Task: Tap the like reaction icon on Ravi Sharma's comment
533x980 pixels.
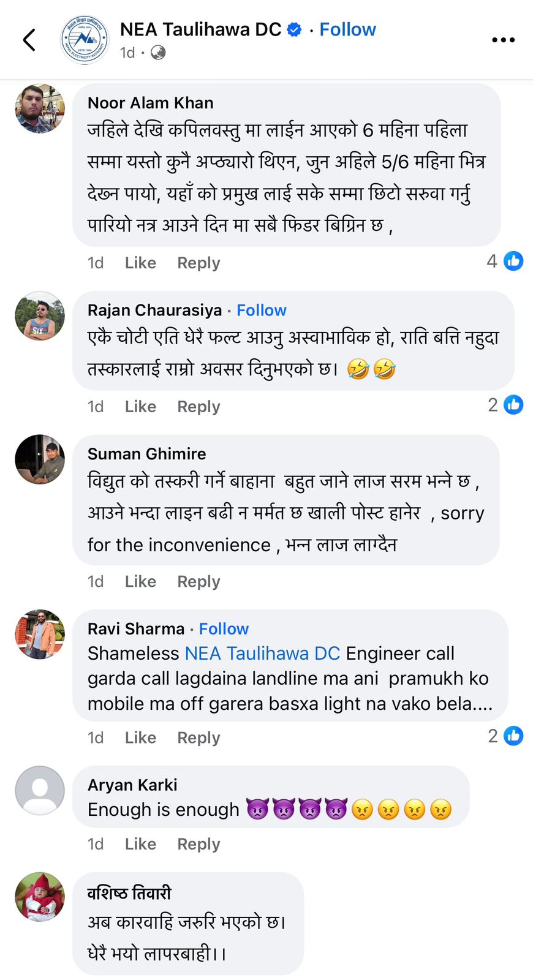Action: coord(513,736)
